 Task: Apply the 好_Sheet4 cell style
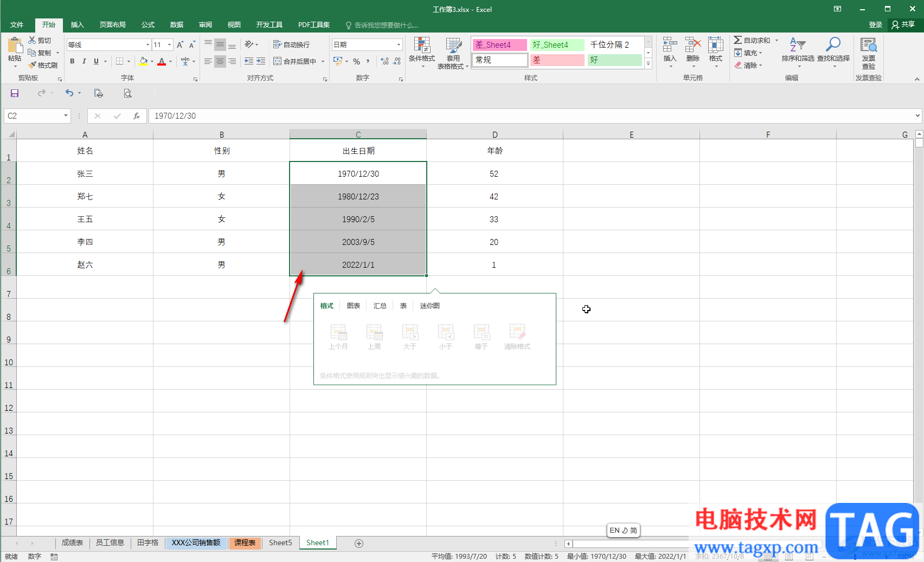(x=557, y=44)
